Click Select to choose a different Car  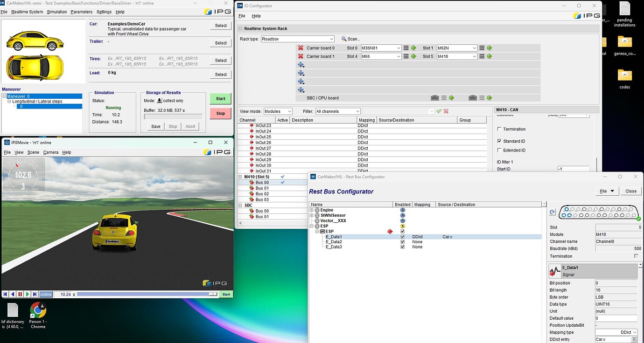(x=220, y=26)
